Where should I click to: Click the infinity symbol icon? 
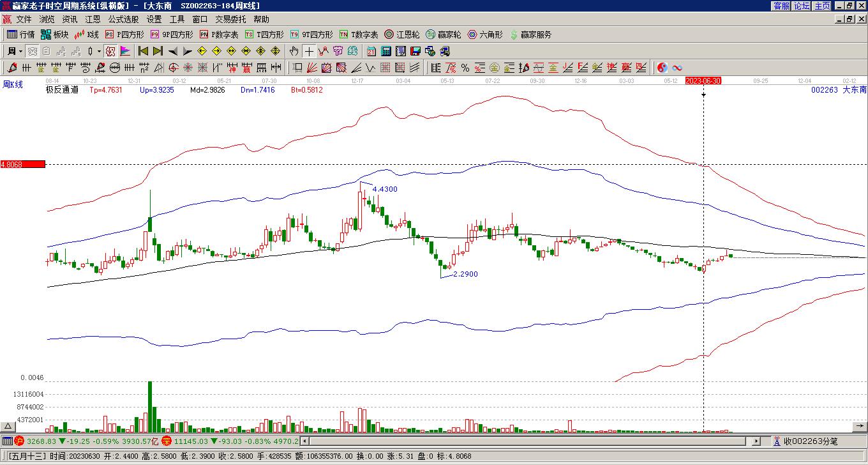677,68
